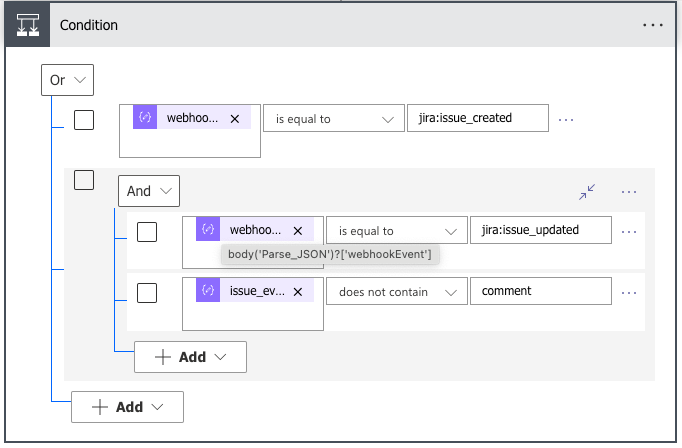The width and height of the screenshot is (682, 448).
Task: Click Add button inside the And group
Action: point(190,357)
